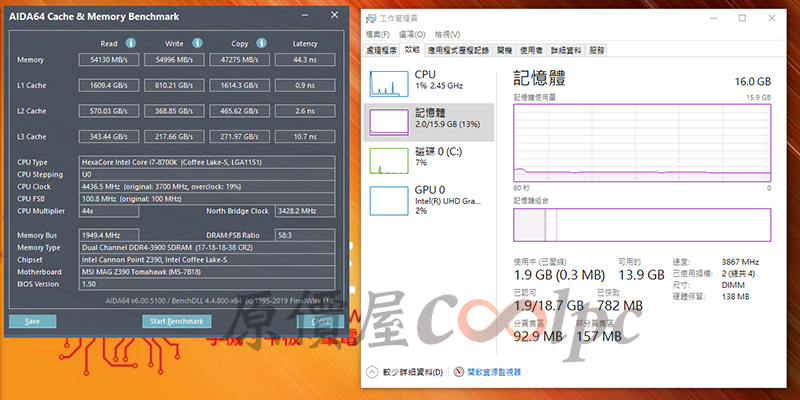Image resolution: width=800 pixels, height=400 pixels.
Task: Select the GPU 0 sidebar item
Action: pos(429,200)
